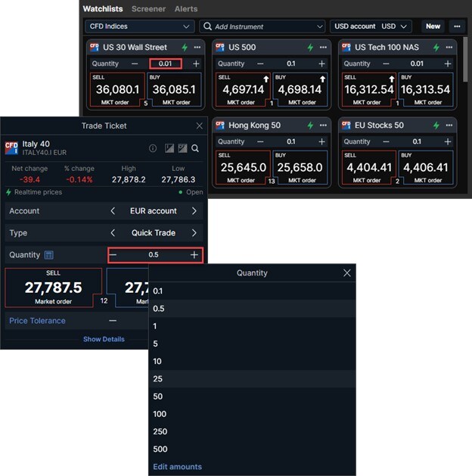The image size is (472, 476).
Task: Select quantity 50 from Quantity list
Action: (252, 397)
